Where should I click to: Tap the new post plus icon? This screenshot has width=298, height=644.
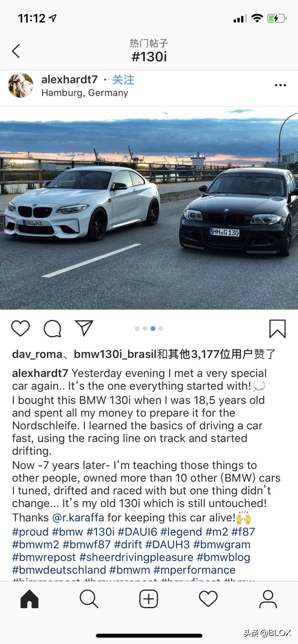[149, 599]
